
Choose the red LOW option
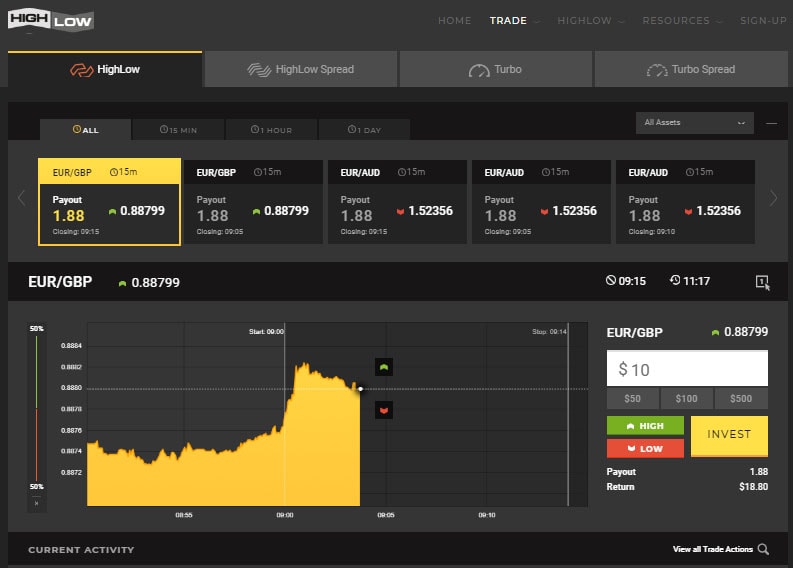click(x=645, y=449)
